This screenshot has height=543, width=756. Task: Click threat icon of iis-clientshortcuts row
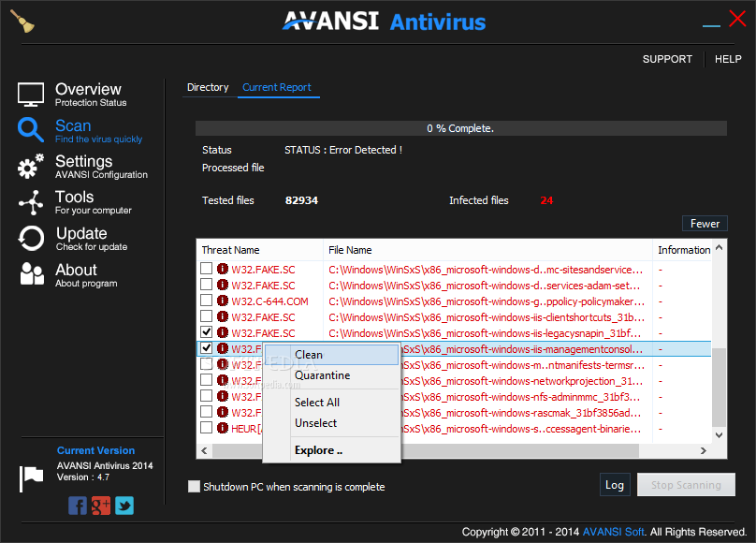[x=223, y=316]
